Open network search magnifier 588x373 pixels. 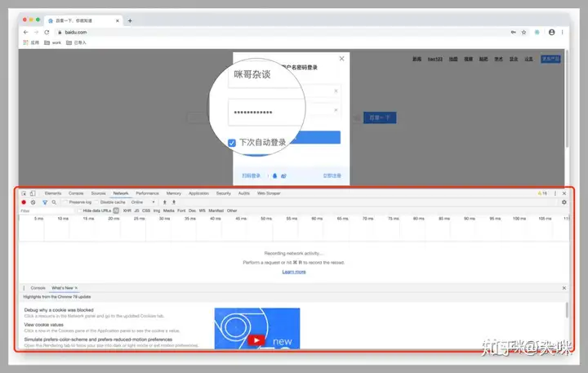pyautogui.click(x=54, y=202)
